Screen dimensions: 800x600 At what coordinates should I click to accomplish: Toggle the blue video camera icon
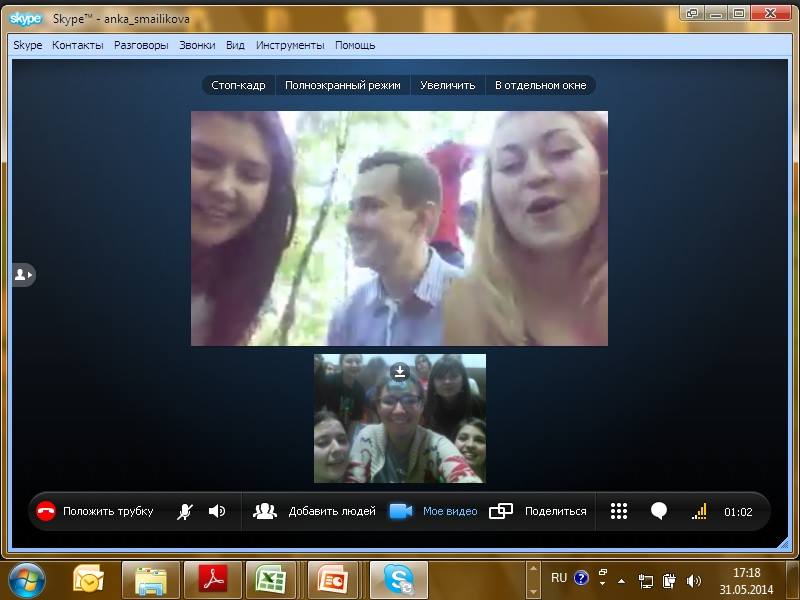[401, 511]
